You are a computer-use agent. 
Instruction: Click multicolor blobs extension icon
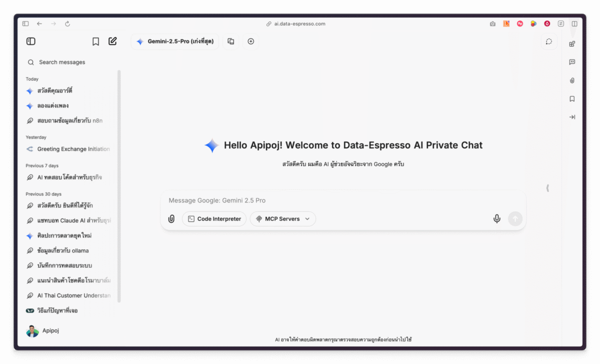(533, 23)
